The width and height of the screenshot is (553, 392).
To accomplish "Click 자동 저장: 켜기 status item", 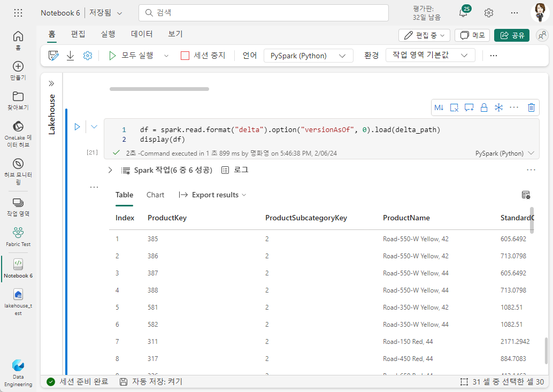I will click(x=151, y=381).
